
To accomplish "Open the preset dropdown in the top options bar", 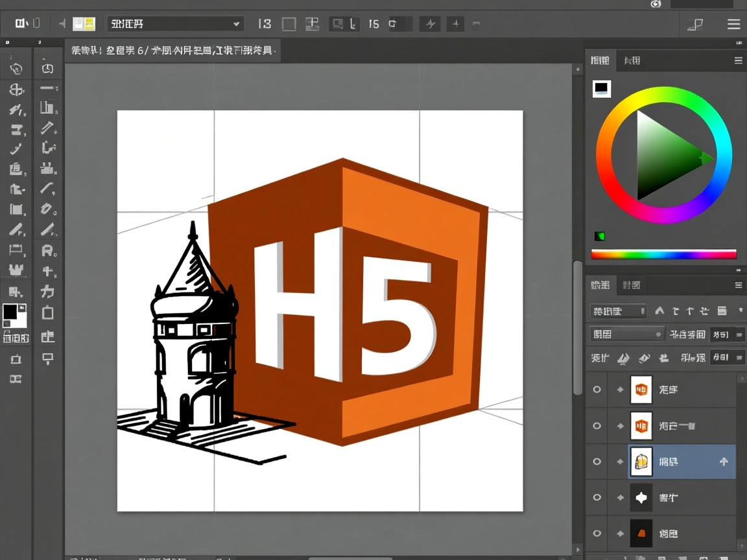I will (174, 23).
